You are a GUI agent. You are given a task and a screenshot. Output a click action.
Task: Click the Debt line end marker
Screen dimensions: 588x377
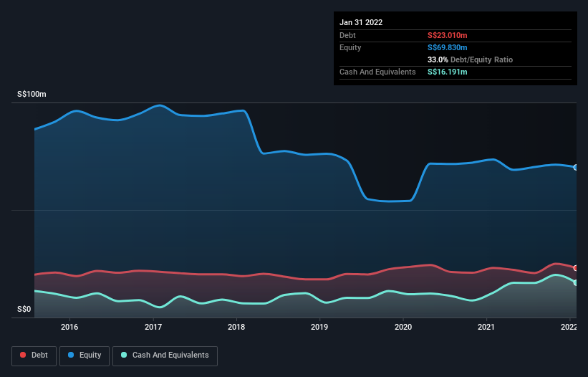(x=576, y=268)
